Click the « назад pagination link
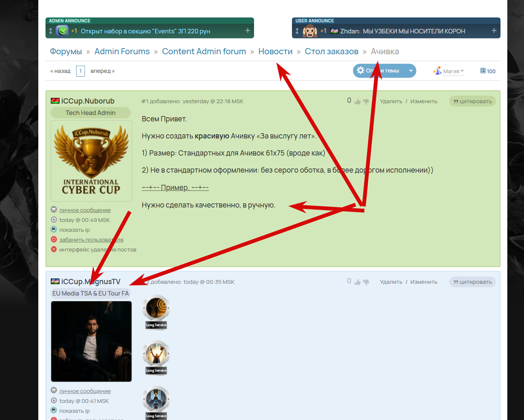Viewport: 524px width, 420px height. [60, 71]
